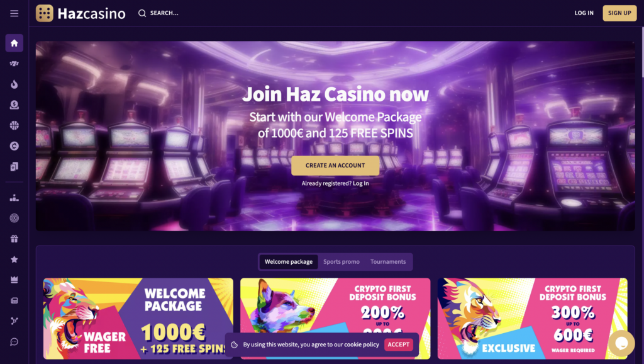The height and width of the screenshot is (364, 644).
Task: Click the Search field
Action: (x=158, y=13)
